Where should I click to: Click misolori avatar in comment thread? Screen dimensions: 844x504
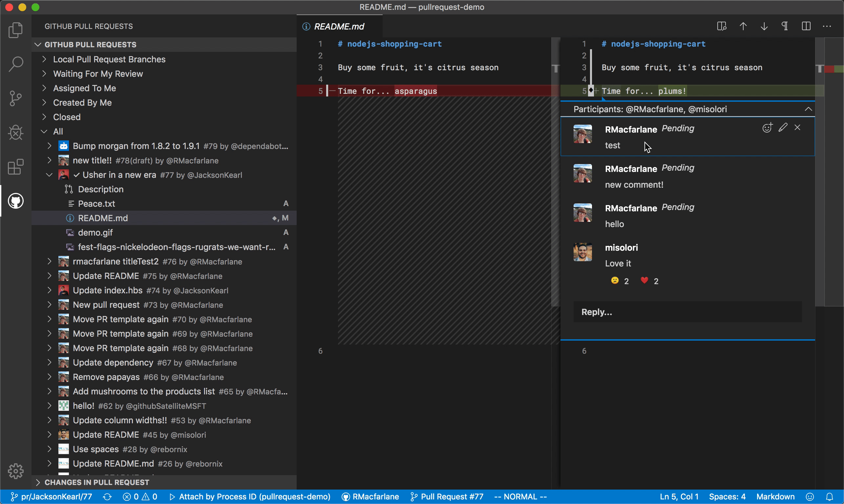click(x=583, y=252)
